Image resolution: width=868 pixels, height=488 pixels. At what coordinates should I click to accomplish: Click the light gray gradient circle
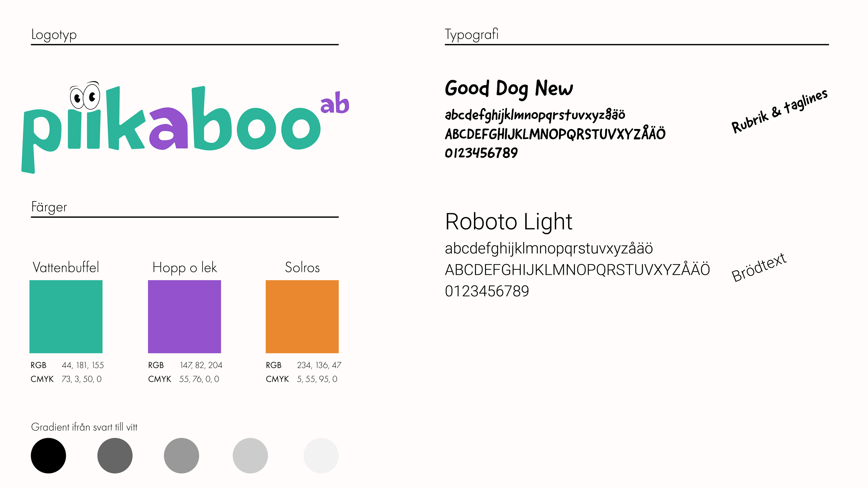pos(250,455)
